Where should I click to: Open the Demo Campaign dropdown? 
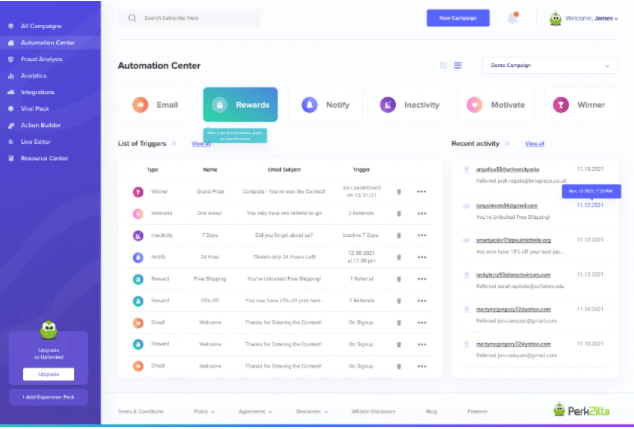tap(550, 66)
